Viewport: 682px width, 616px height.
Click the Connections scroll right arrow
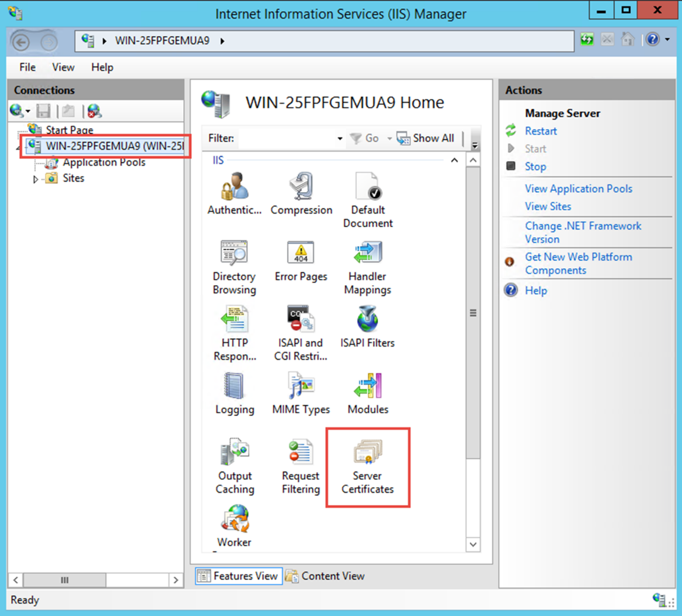pos(176,580)
